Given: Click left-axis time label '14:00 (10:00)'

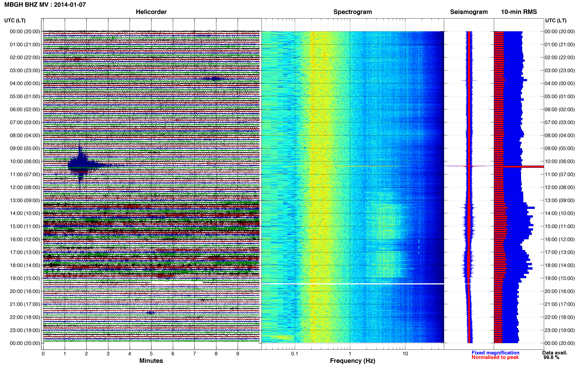Looking at the screenshot, I should 25,213.
